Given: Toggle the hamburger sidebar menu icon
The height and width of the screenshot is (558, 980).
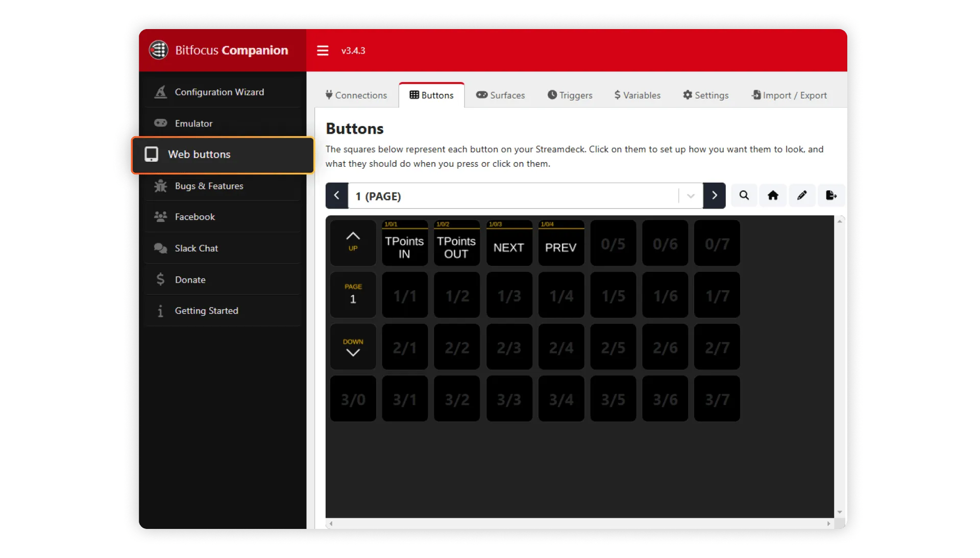Looking at the screenshot, I should coord(322,50).
